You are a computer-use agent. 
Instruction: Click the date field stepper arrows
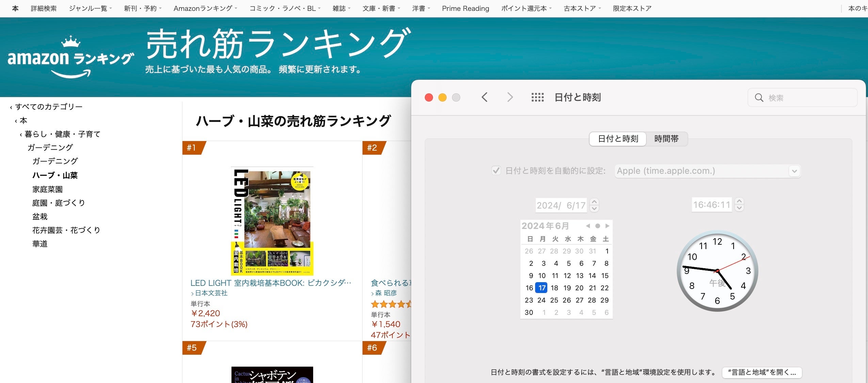click(x=594, y=205)
